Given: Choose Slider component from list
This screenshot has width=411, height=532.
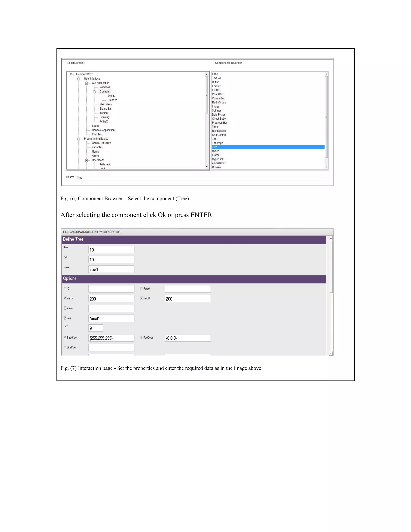Looking at the screenshot, I should 268,151.
